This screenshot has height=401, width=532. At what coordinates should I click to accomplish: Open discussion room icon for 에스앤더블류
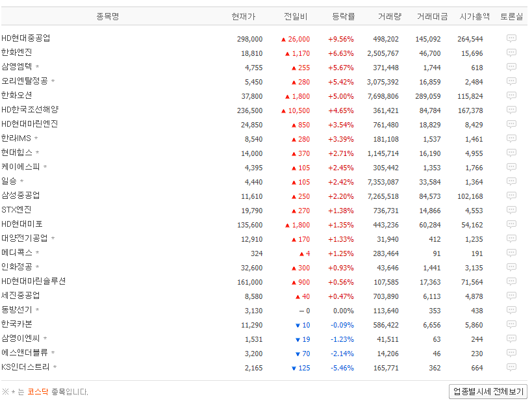[511, 352]
